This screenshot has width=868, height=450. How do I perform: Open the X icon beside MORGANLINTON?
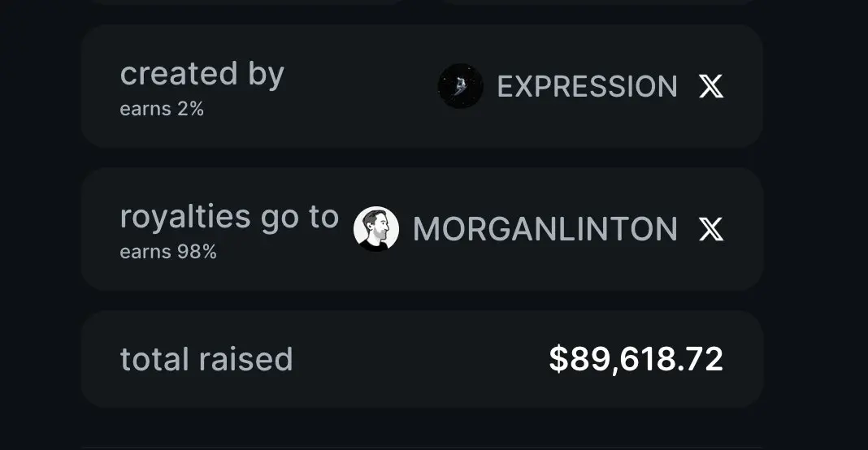[711, 229]
